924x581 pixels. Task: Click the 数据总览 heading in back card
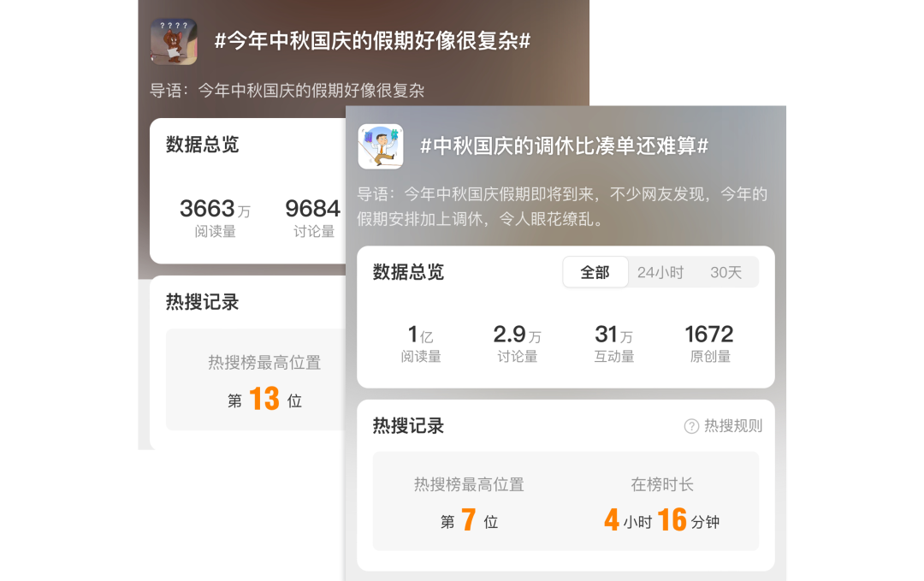[202, 145]
